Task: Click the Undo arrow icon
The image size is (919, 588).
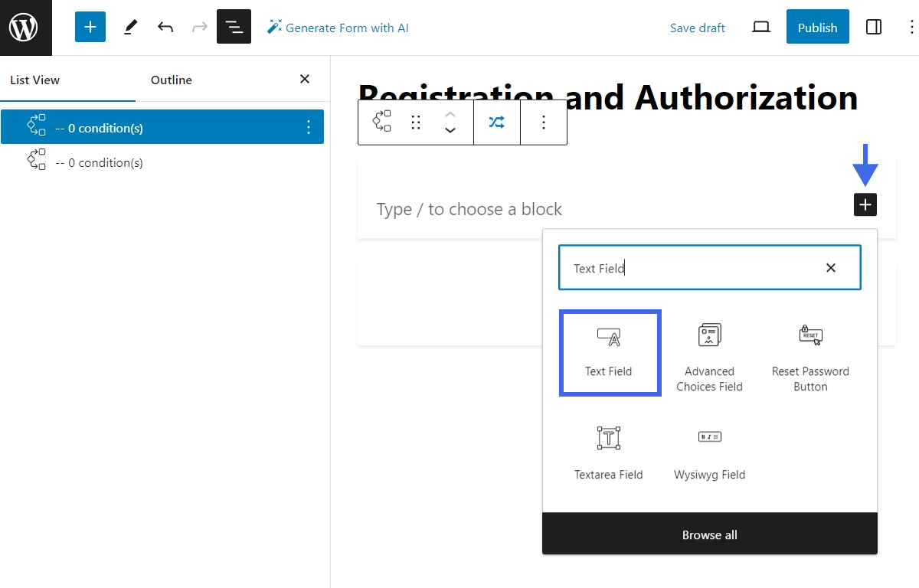Action: (x=165, y=27)
